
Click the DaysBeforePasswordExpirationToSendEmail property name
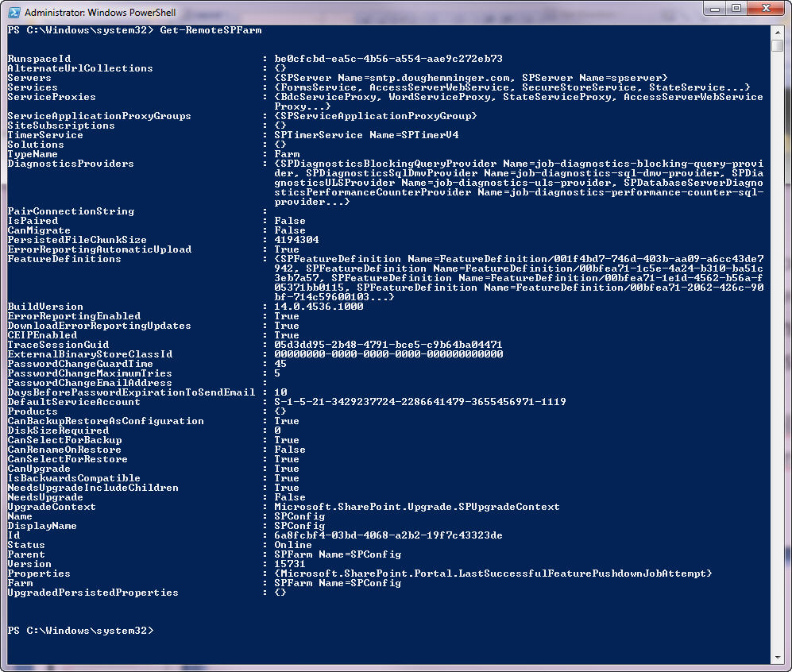[x=131, y=392]
